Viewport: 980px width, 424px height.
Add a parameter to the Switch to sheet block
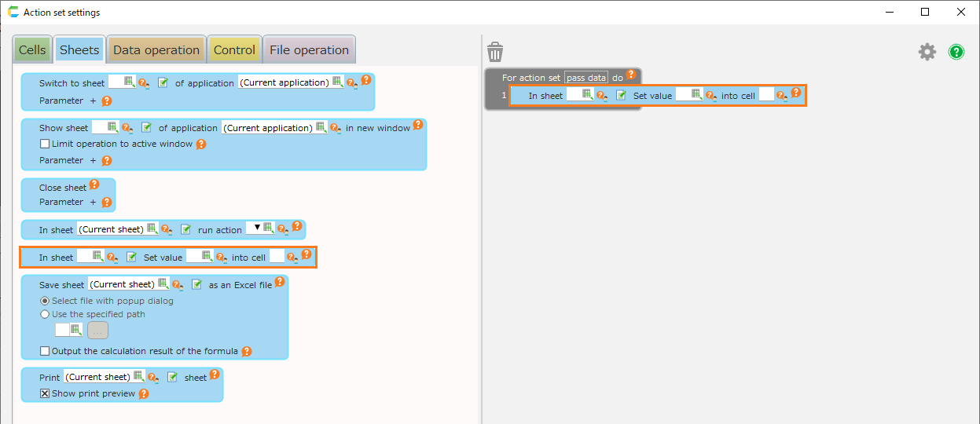92,101
